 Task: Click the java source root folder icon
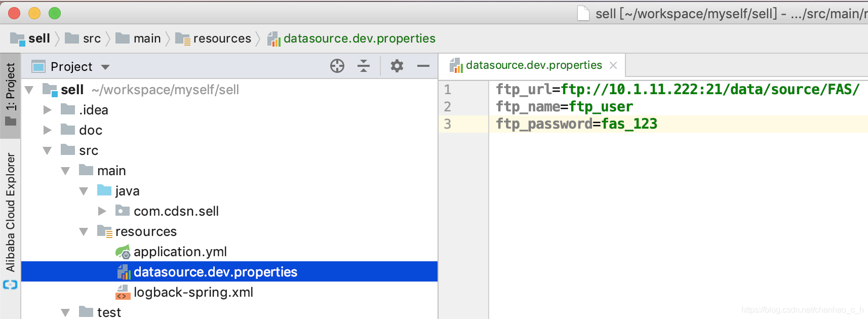click(104, 190)
